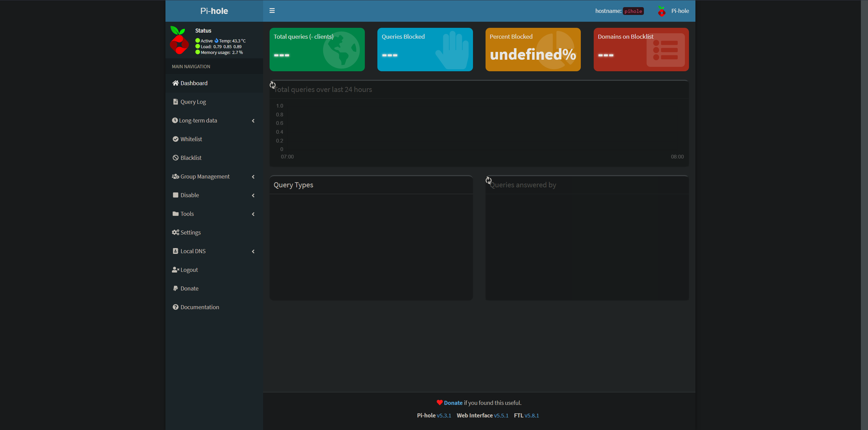Toggle the sidebar hamburger menu
This screenshot has width=868, height=430.
pyautogui.click(x=272, y=11)
